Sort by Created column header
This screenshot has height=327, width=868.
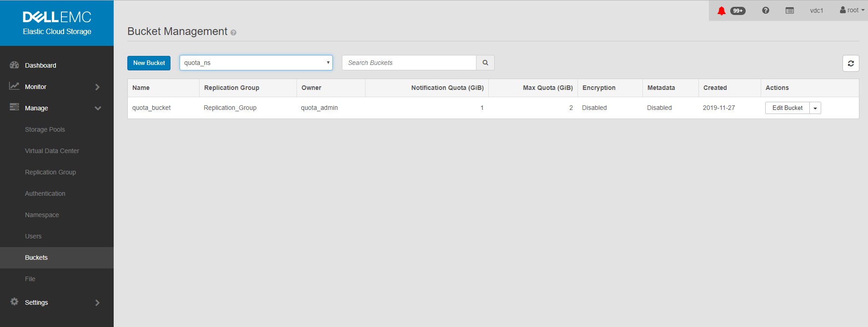click(x=715, y=88)
